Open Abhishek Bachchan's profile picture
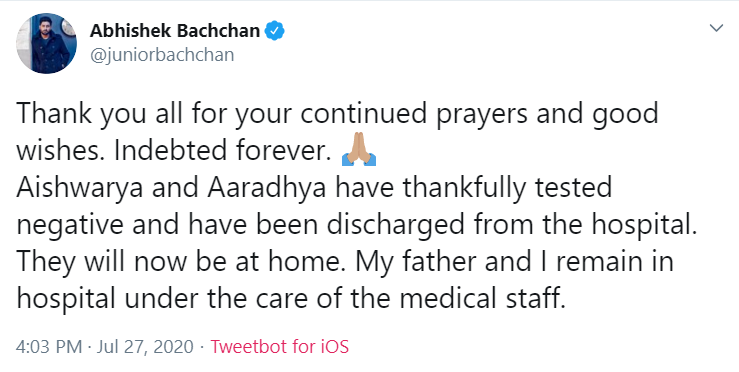739x372 pixels. [46, 43]
